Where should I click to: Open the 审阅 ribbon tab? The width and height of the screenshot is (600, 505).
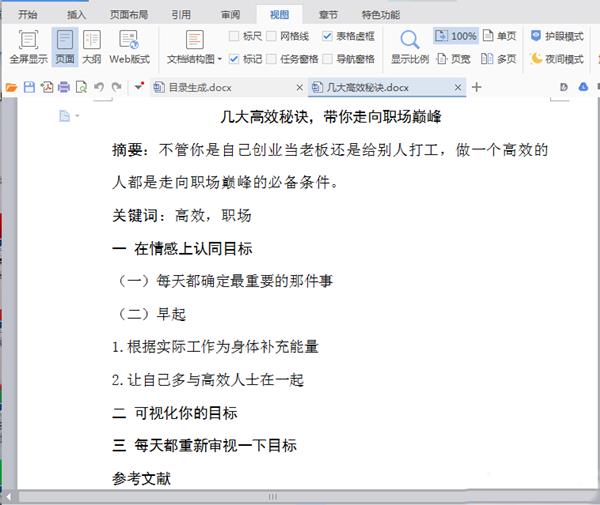click(x=230, y=15)
